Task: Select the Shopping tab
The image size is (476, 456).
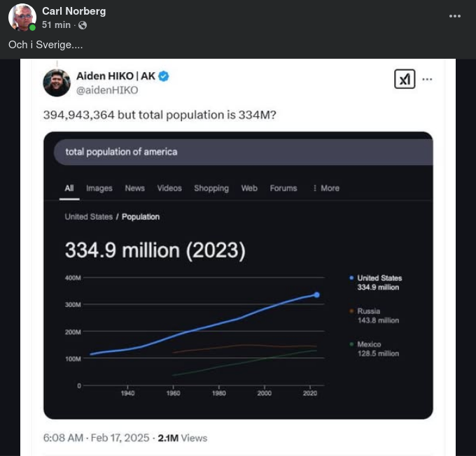Action: tap(211, 188)
